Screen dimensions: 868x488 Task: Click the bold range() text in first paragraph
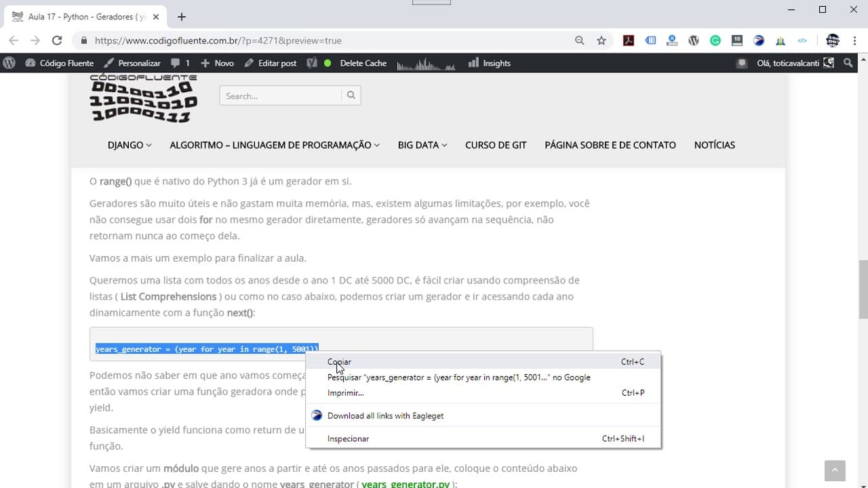[116, 181]
